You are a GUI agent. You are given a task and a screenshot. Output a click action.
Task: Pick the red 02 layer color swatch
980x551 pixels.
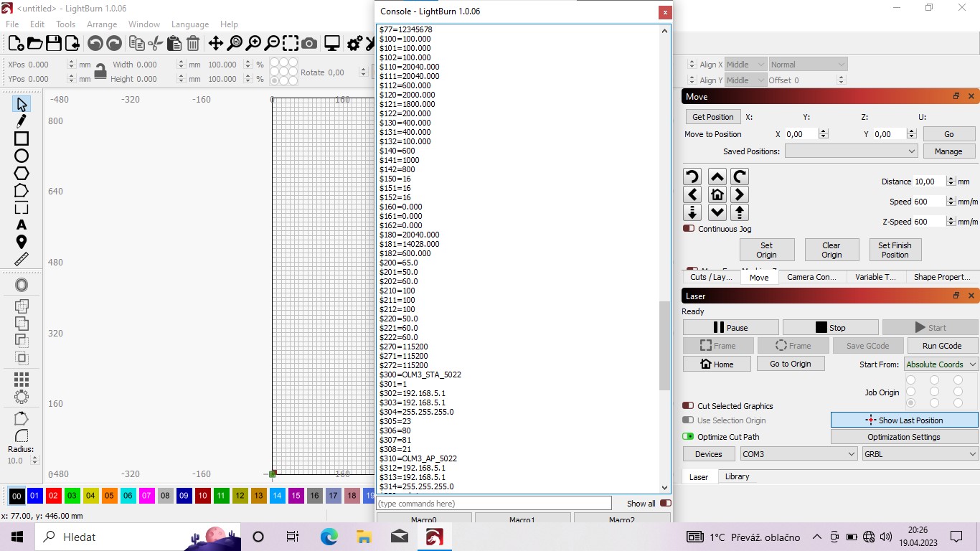pos(54,496)
